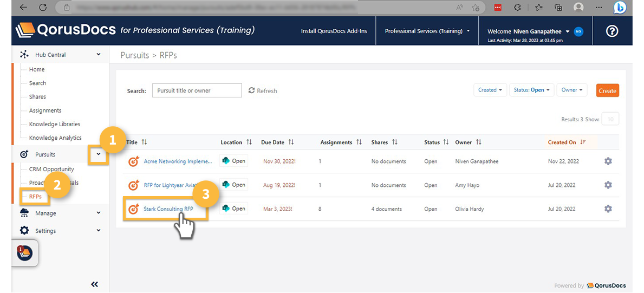Click the lock icon in address bar

tap(67, 8)
